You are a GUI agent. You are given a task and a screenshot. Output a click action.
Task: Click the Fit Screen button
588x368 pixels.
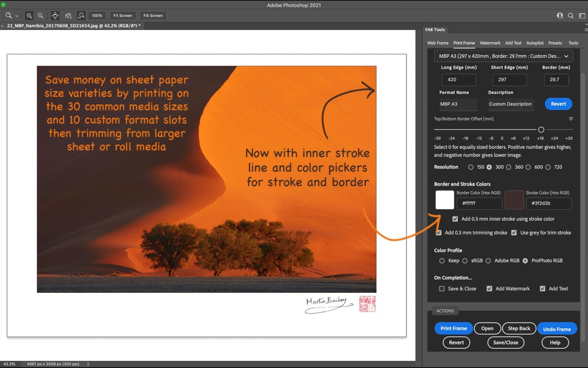click(x=122, y=16)
